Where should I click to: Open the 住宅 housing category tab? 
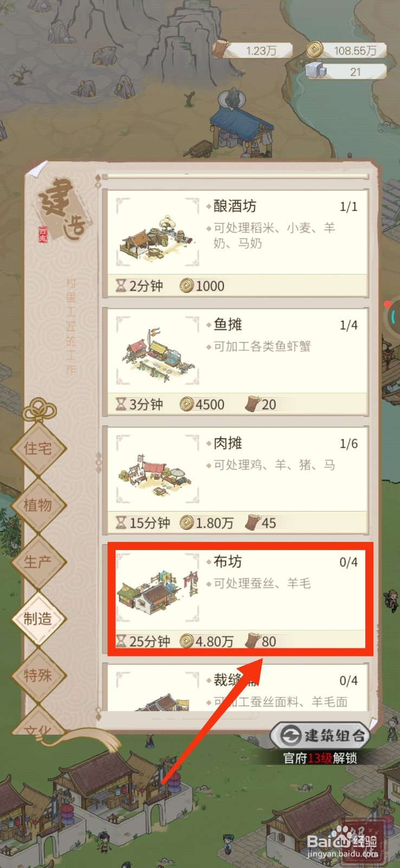[38, 448]
